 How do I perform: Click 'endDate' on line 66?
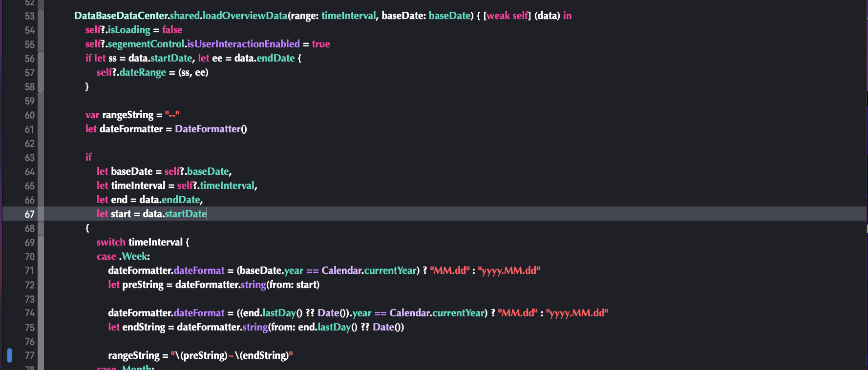pos(181,200)
